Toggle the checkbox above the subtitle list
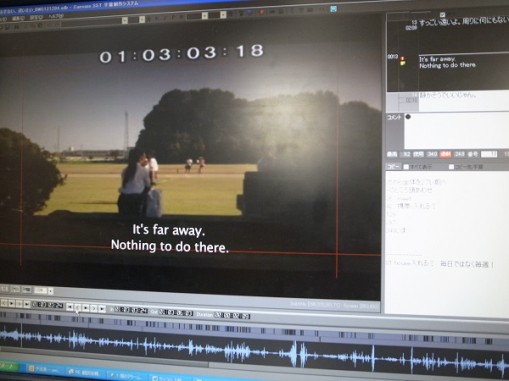 point(442,14)
